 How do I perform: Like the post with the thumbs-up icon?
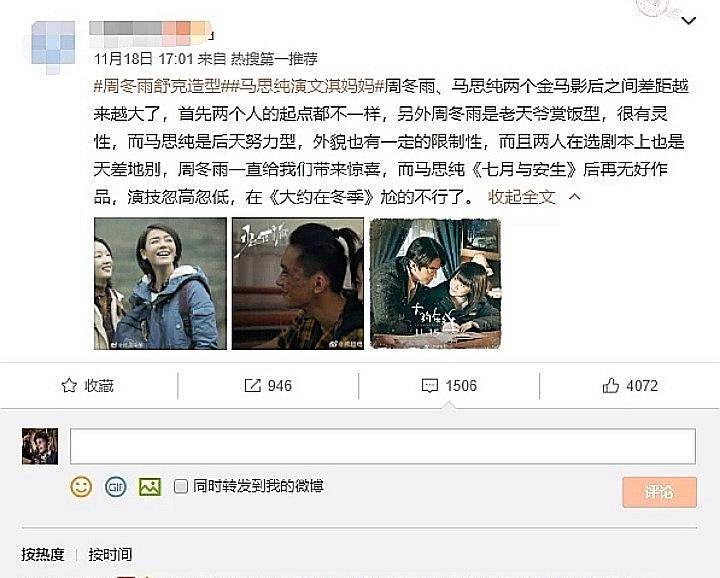click(x=610, y=385)
